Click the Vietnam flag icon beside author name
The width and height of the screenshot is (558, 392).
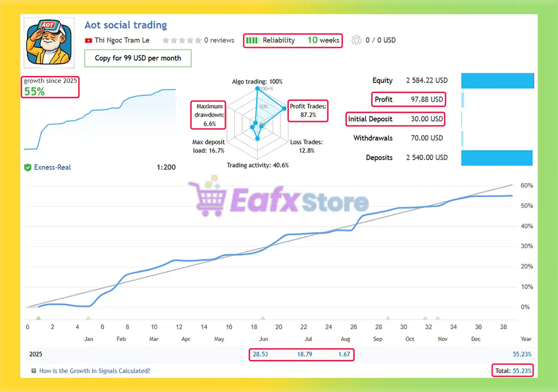coord(88,41)
